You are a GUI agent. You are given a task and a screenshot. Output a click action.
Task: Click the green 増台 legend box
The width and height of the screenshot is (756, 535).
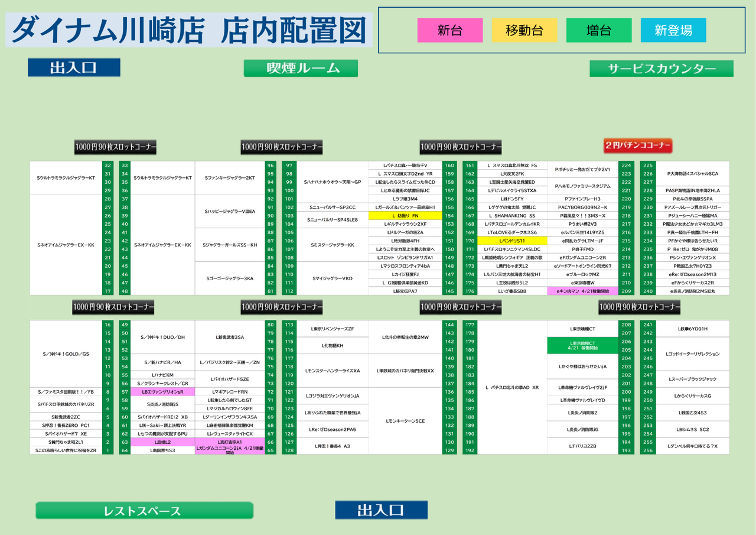point(599,30)
